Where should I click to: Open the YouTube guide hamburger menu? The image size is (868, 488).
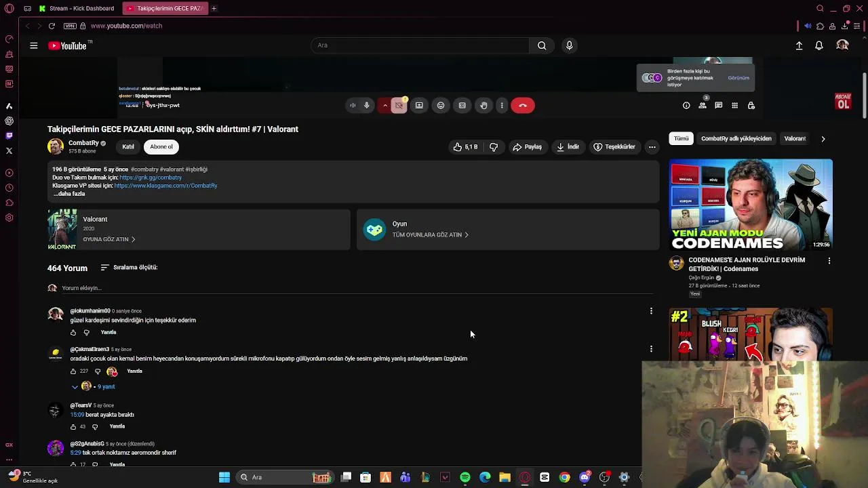pos(33,45)
